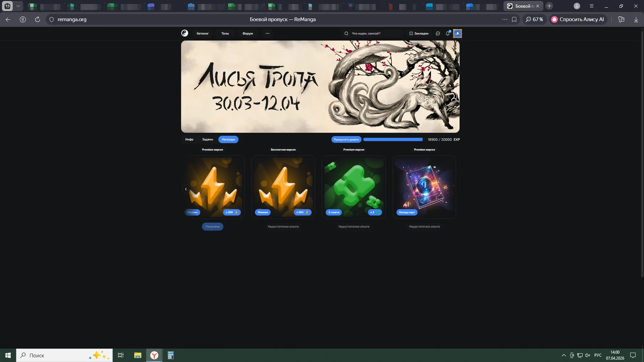Open the user avatar profile icon
Image resolution: width=644 pixels, height=362 pixels.
pos(457,33)
